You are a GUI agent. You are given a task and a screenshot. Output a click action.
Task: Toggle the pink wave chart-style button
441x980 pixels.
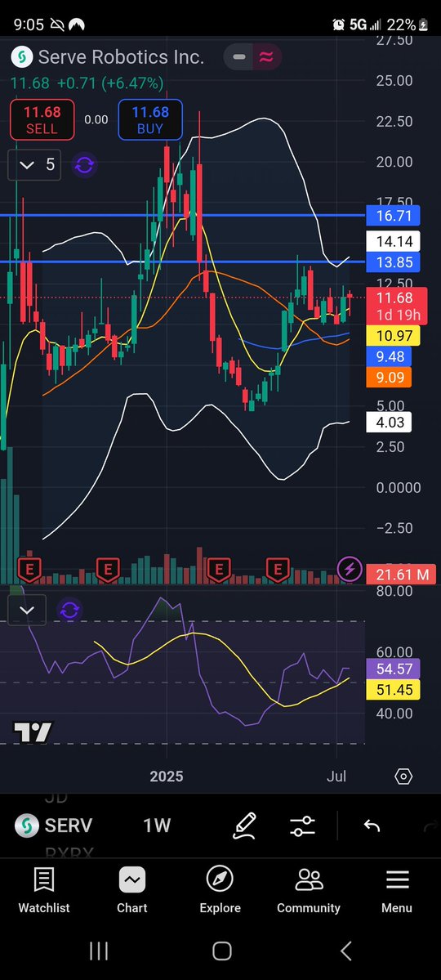point(267,57)
